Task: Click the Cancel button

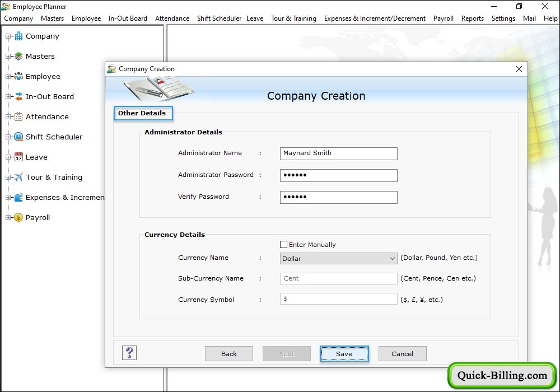Action: point(402,353)
